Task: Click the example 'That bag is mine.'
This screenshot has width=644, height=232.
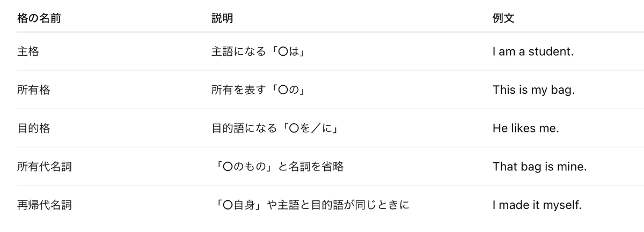Action: coord(540,167)
